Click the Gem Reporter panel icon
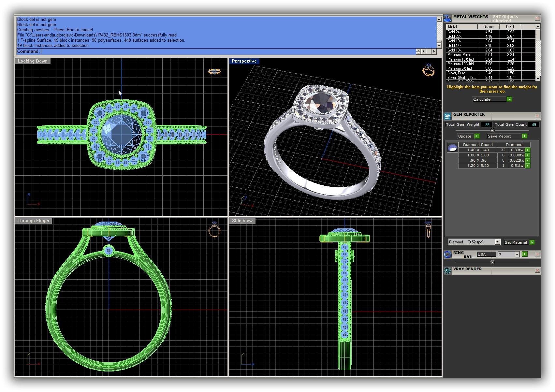 point(447,116)
